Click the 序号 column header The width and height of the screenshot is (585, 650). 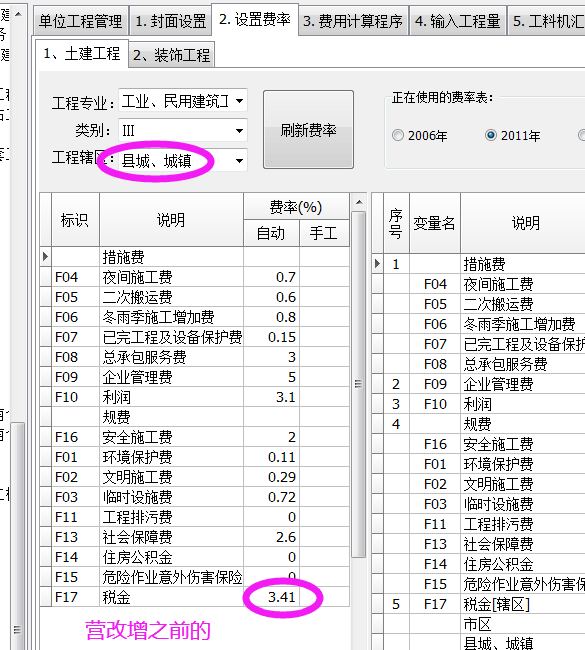point(396,223)
